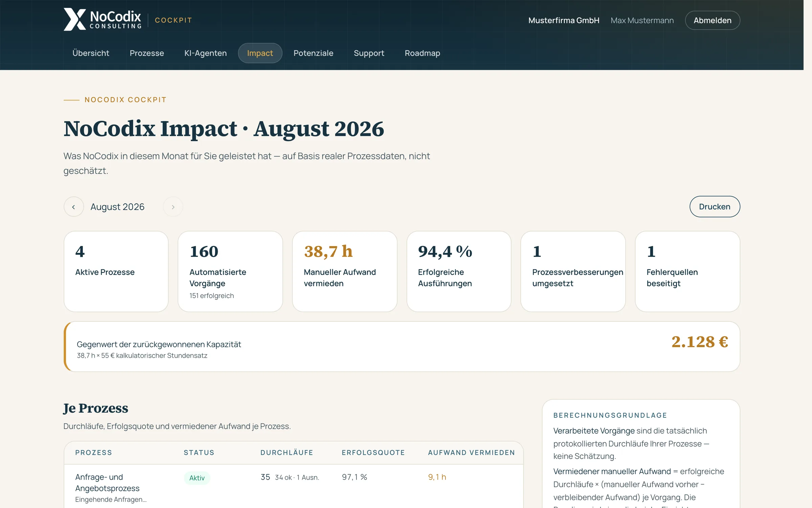Open the Support tab
The height and width of the screenshot is (508, 812).
369,53
